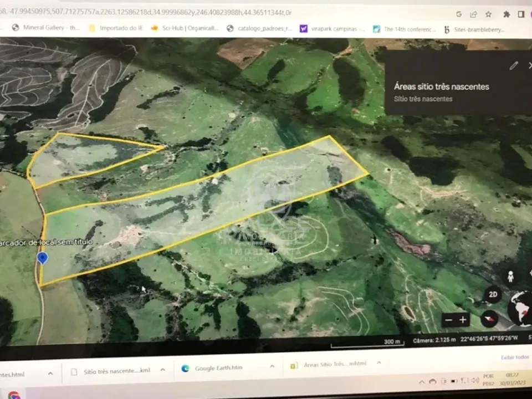Click the Áreas sítio três nascentes title
Screen dimensions: 532x399
pyautogui.click(x=442, y=86)
